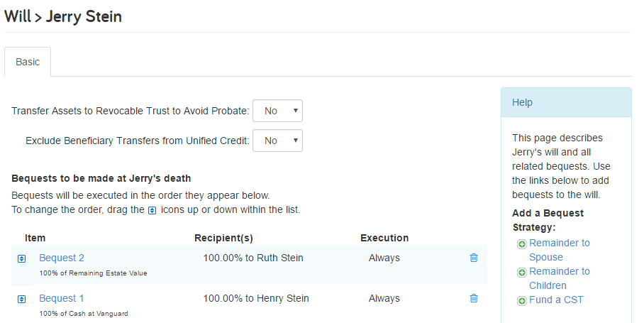Click the Will > Jerry Stein page heading

click(63, 16)
